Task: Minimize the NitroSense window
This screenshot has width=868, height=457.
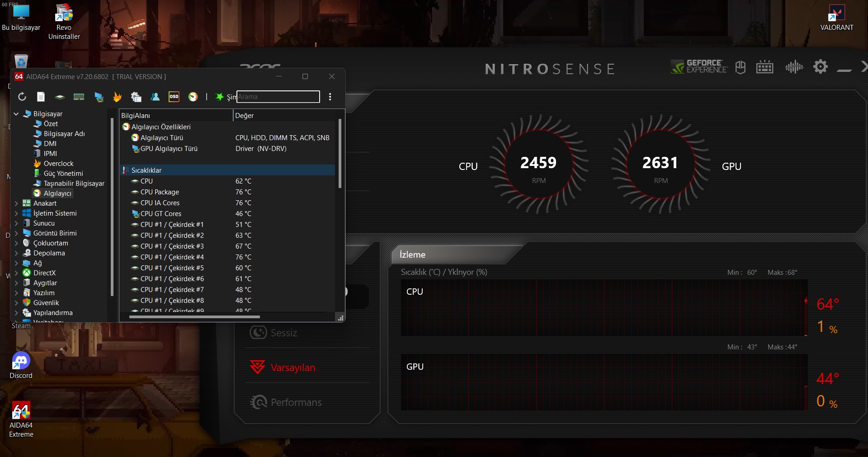Action: coord(844,70)
